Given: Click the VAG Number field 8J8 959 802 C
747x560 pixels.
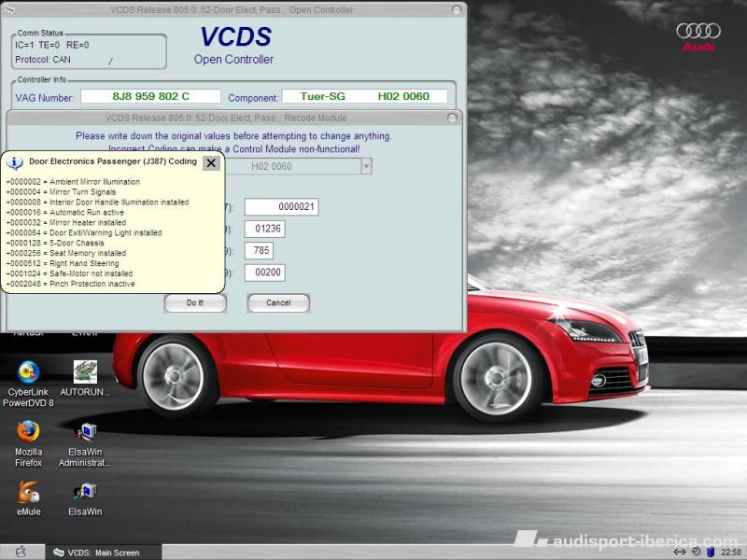Looking at the screenshot, I should [150, 96].
